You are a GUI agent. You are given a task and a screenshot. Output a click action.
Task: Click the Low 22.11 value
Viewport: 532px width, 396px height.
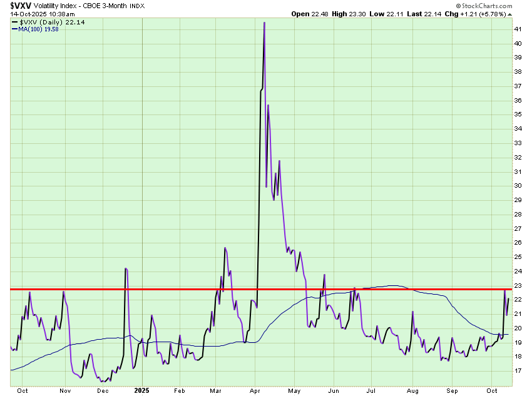tap(386, 14)
